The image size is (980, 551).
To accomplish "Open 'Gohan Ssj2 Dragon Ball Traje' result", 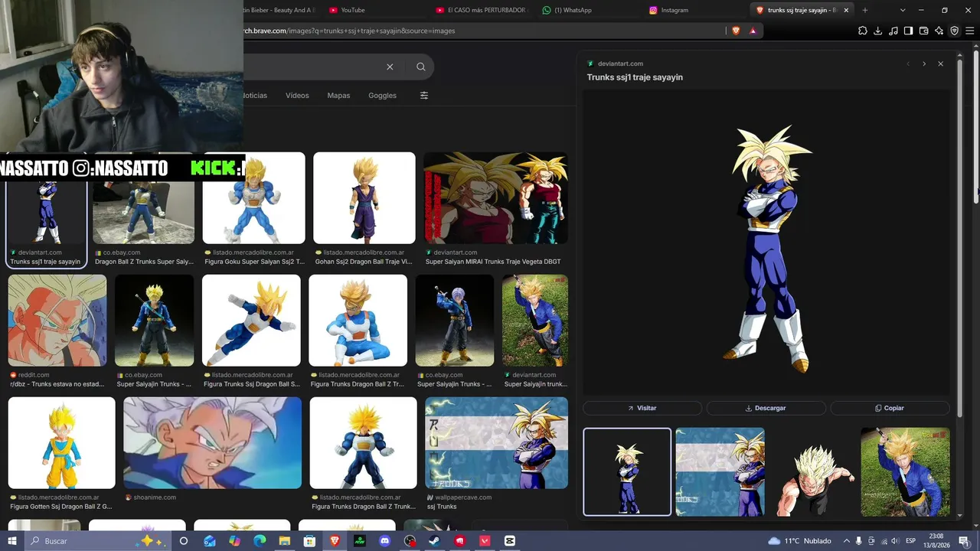I will point(364,198).
